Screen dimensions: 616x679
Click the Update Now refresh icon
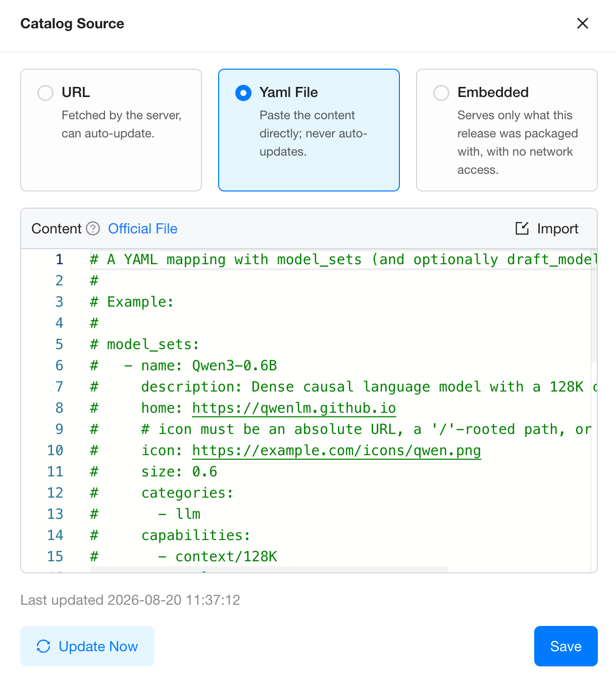click(44, 646)
